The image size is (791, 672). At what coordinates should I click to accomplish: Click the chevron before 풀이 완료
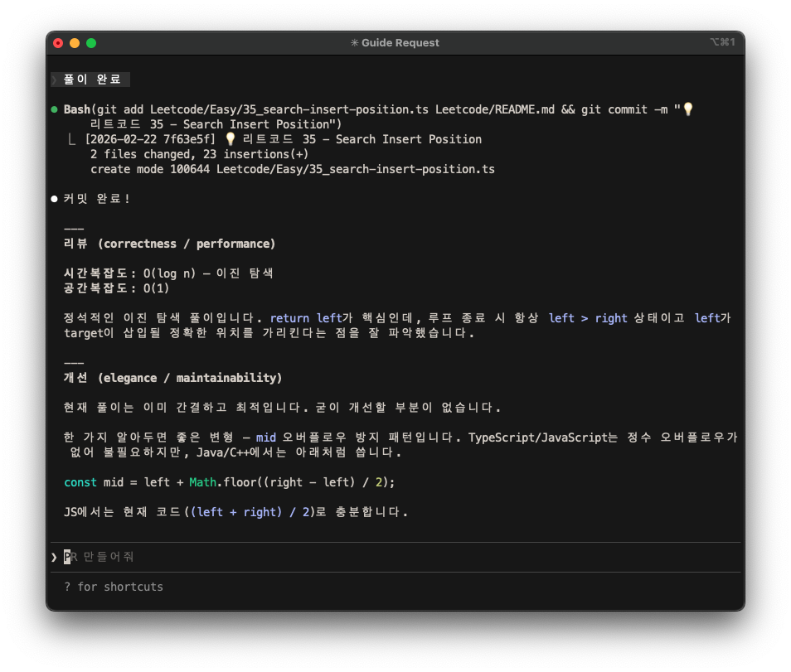coord(55,80)
